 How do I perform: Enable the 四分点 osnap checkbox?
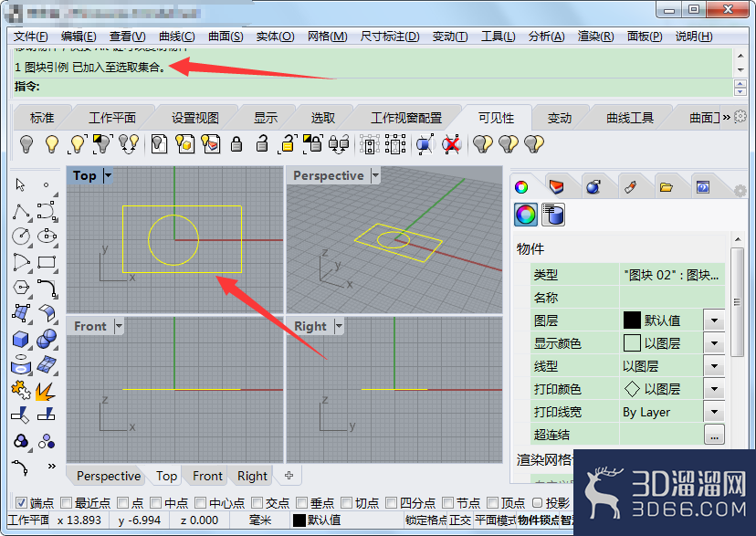[391, 503]
